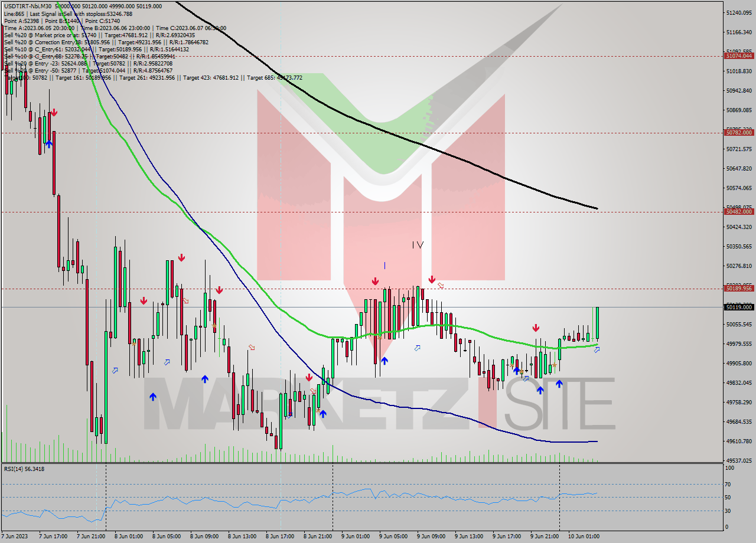The width and height of the screenshot is (756, 543).
Task: Click the 49537.025 price axis label
Action: 741,460
